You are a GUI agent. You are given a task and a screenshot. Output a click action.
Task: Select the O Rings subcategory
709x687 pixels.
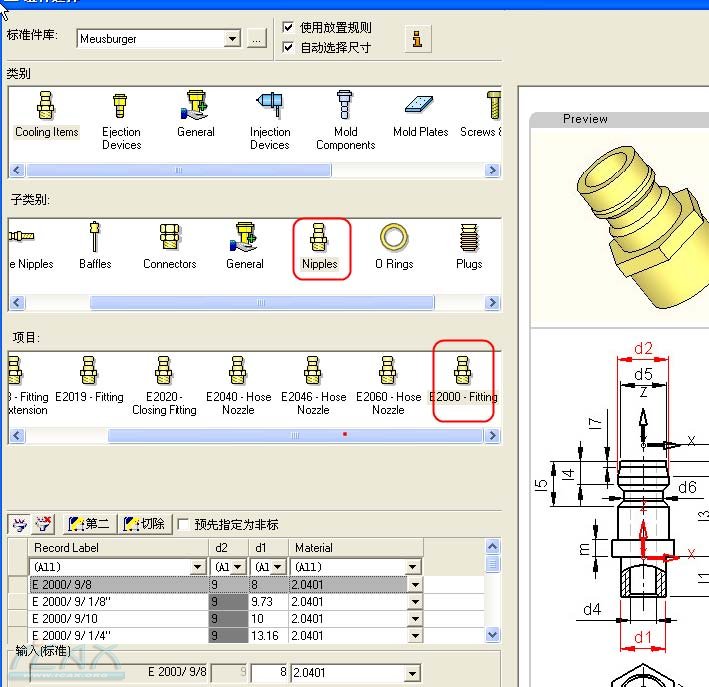coord(394,247)
